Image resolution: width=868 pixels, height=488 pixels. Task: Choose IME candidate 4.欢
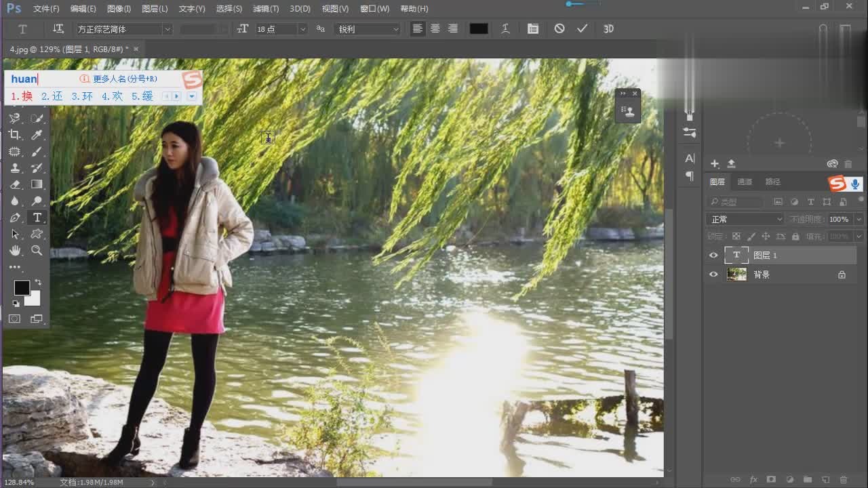coord(113,96)
